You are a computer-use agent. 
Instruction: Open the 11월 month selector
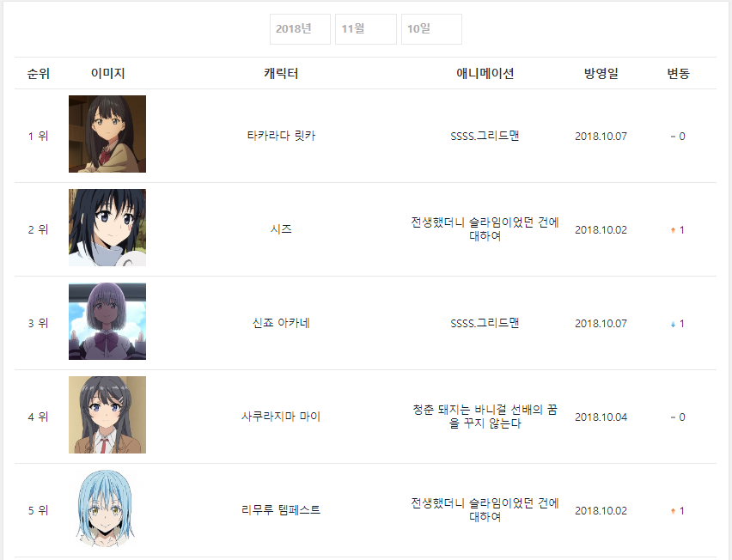pyautogui.click(x=365, y=29)
